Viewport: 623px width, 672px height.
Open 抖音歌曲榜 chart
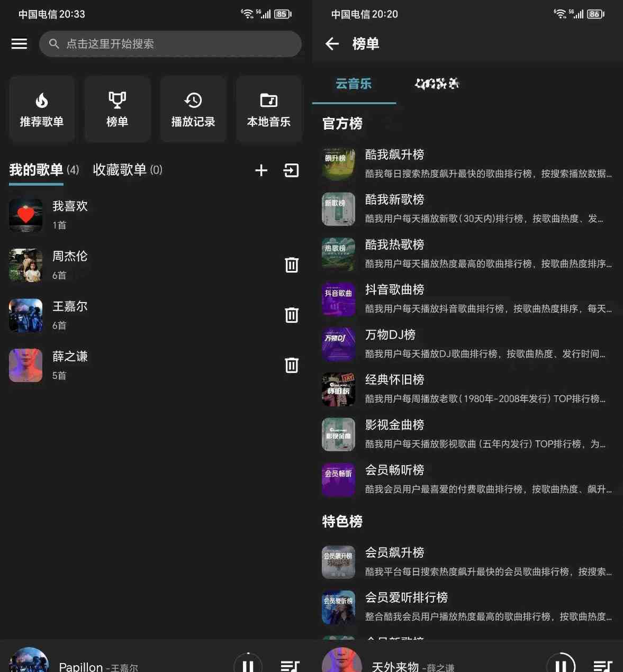pyautogui.click(x=467, y=299)
